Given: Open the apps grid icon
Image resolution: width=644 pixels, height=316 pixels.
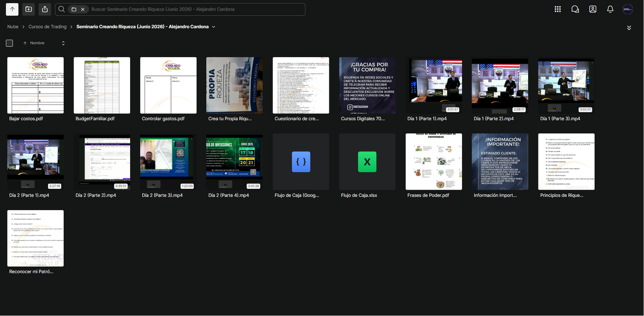Looking at the screenshot, I should coord(558,9).
